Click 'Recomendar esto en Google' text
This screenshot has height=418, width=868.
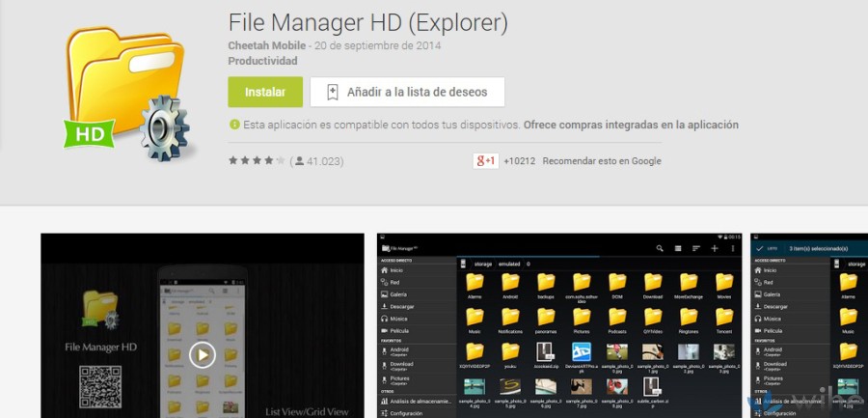point(602,161)
